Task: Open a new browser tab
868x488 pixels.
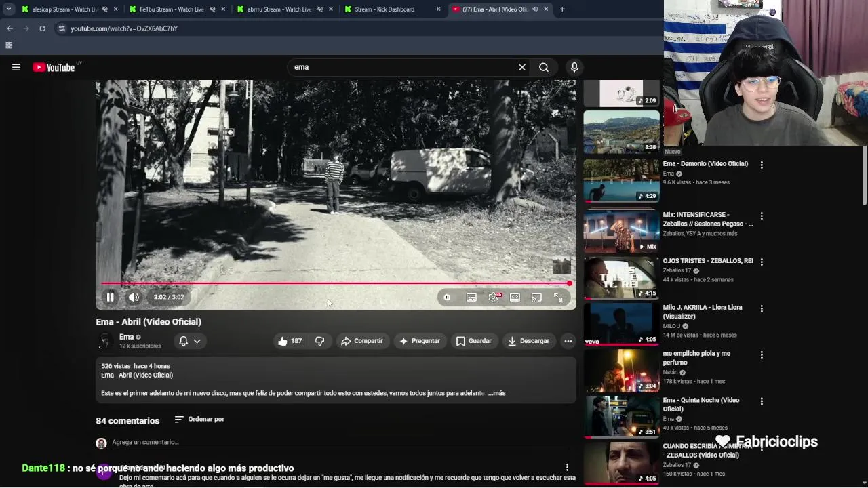Action: tap(562, 9)
